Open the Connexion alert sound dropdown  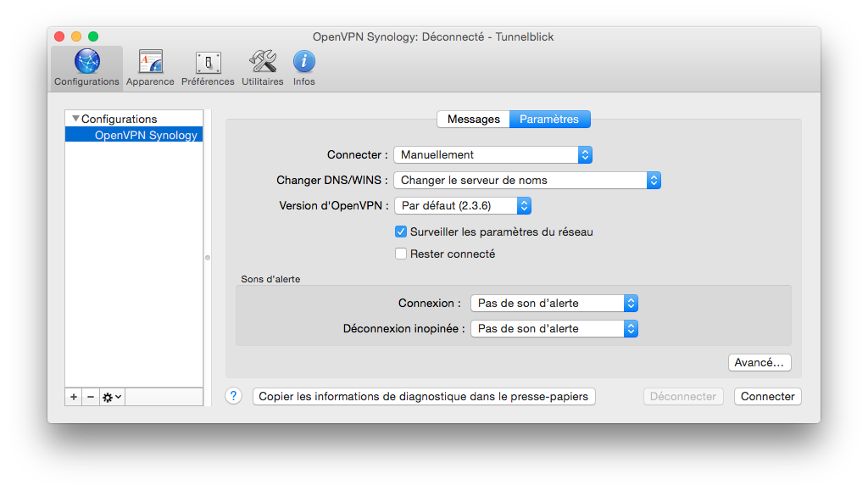point(554,304)
